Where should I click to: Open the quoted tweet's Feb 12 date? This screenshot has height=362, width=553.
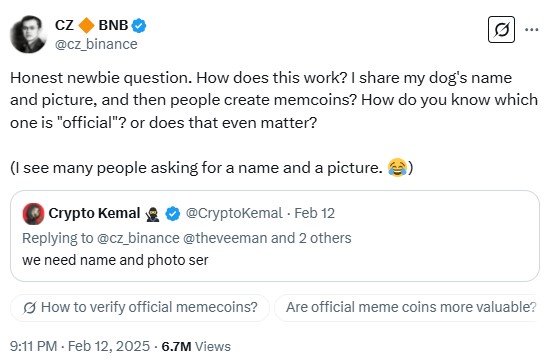(315, 213)
